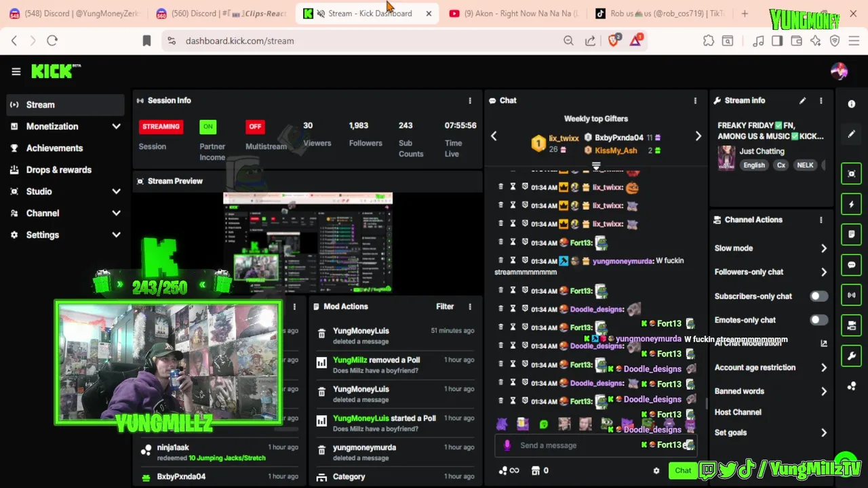Open the hamburger menu beside Kick logo
The width and height of the screenshot is (868, 488).
click(16, 71)
